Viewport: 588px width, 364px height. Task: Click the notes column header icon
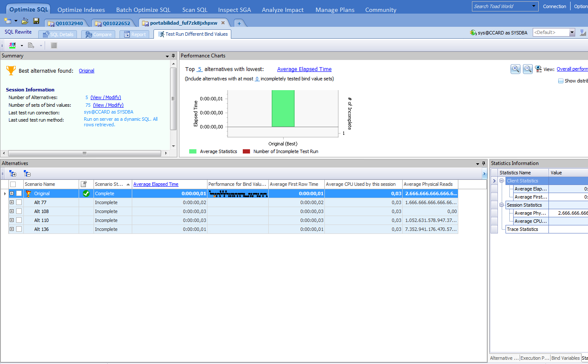84,184
